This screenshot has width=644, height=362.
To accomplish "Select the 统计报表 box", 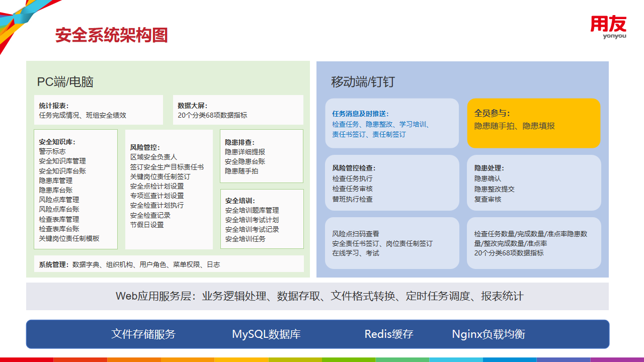I will [x=98, y=110].
